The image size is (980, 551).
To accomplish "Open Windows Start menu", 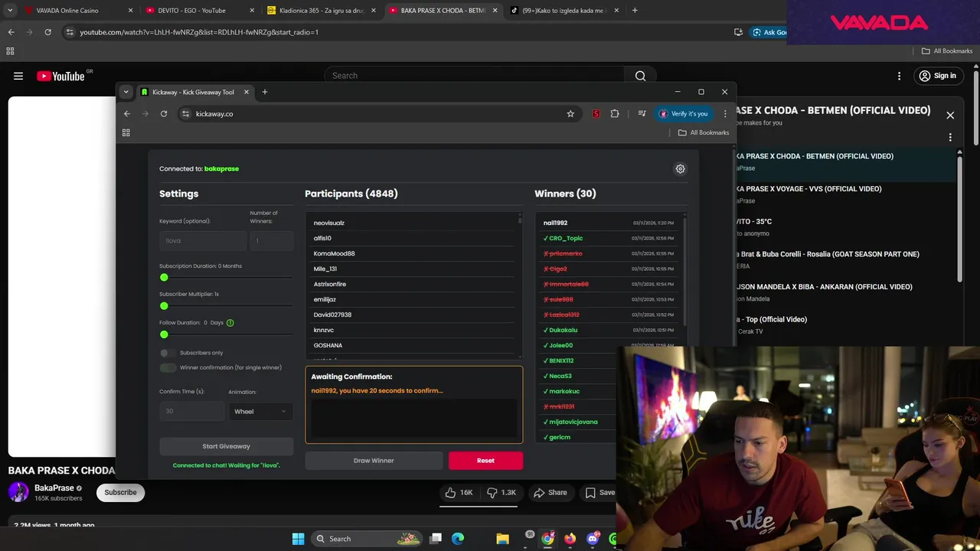I will point(298,539).
